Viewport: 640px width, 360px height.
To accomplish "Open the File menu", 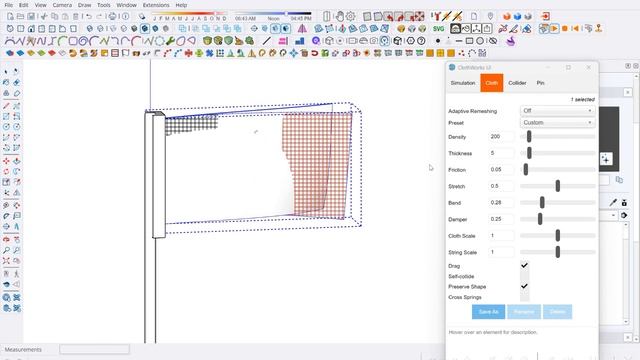I will tap(8, 5).
